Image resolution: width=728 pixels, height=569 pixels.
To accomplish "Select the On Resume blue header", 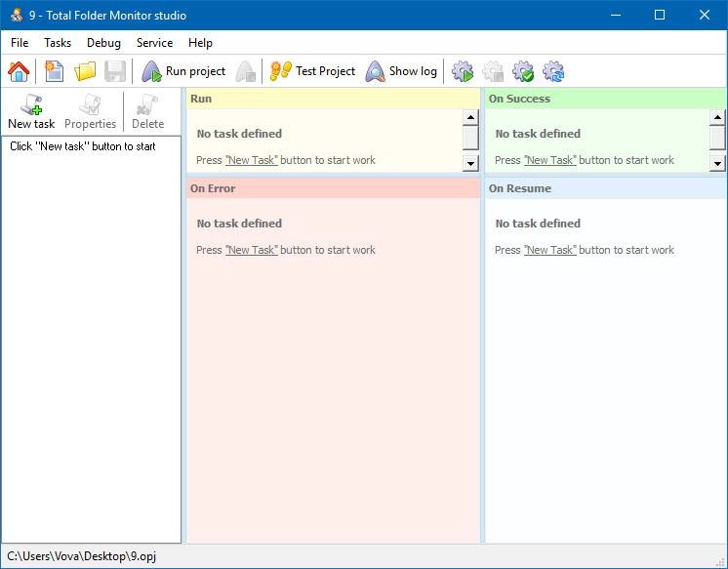I will point(606,188).
